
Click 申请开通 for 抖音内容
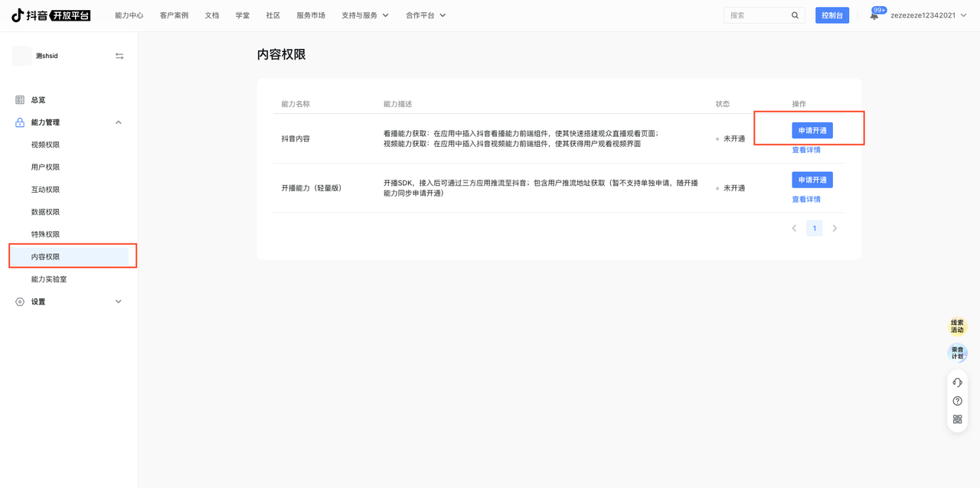click(x=812, y=131)
